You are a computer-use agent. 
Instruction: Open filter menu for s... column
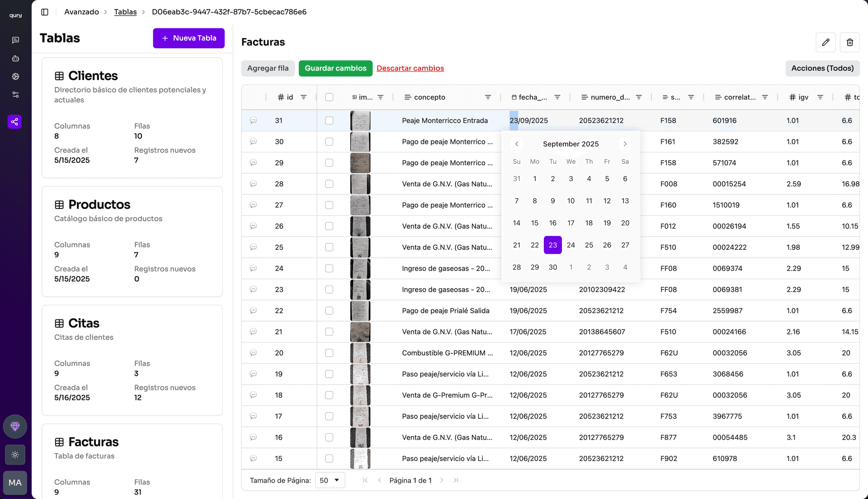pos(691,97)
